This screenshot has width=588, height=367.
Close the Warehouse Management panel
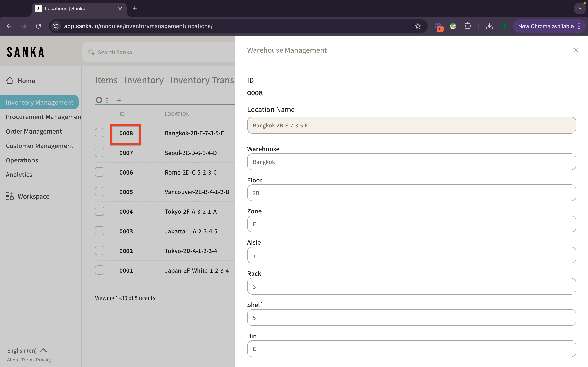(x=575, y=50)
